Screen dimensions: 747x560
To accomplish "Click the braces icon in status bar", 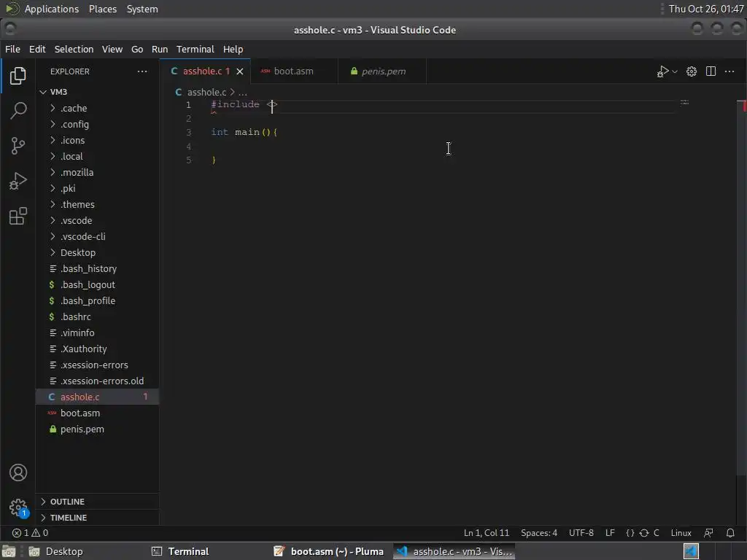I will coord(630,533).
